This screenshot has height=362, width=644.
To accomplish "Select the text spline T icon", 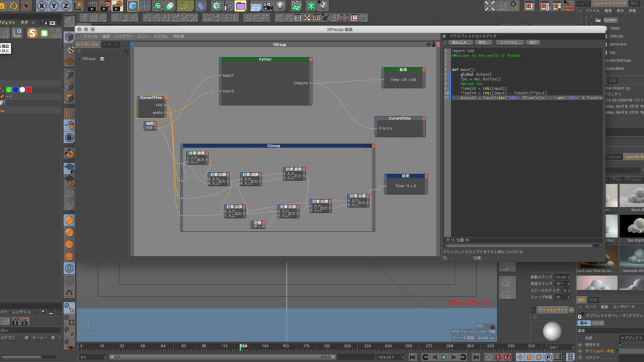I will (x=145, y=6).
